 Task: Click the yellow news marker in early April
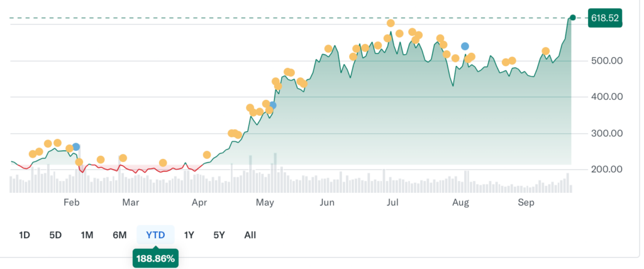pyautogui.click(x=207, y=155)
